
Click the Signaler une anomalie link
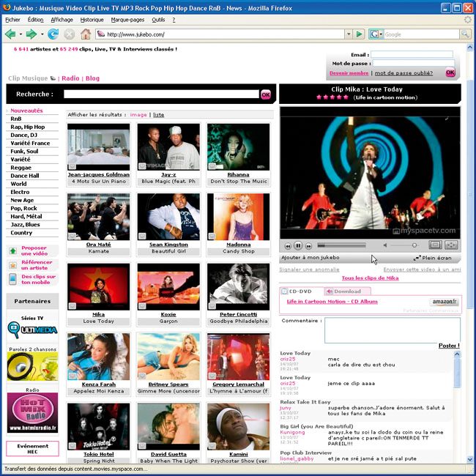pyautogui.click(x=309, y=269)
